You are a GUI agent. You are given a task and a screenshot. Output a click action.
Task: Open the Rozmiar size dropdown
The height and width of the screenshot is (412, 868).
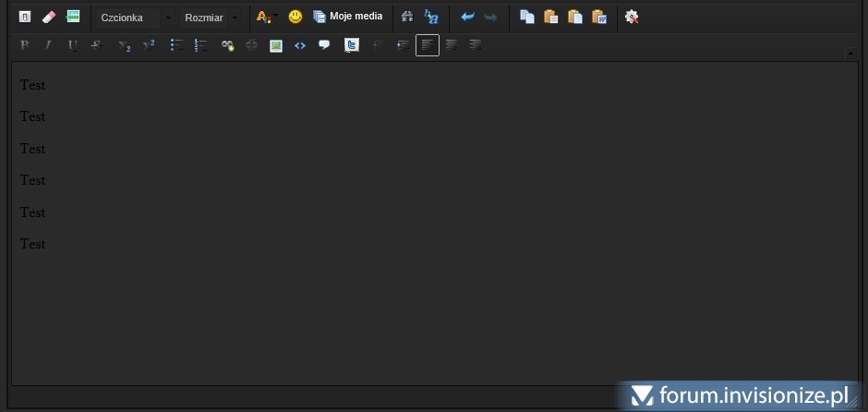(x=211, y=18)
